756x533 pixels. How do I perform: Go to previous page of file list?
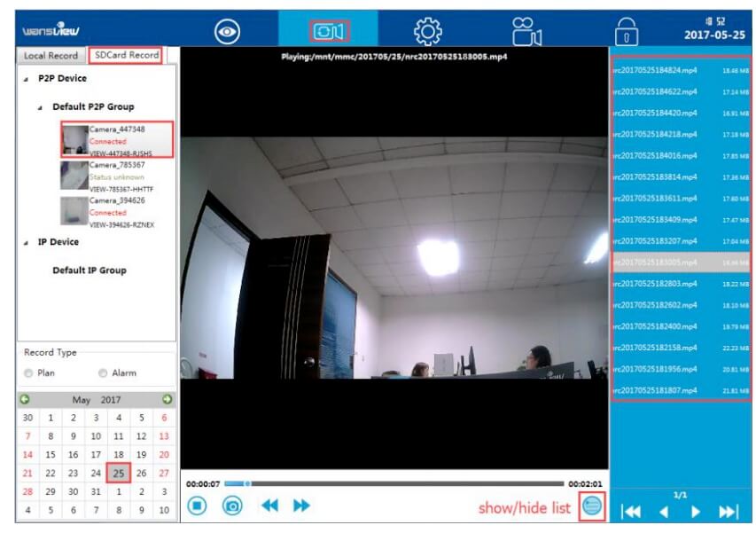pyautogui.click(x=664, y=512)
